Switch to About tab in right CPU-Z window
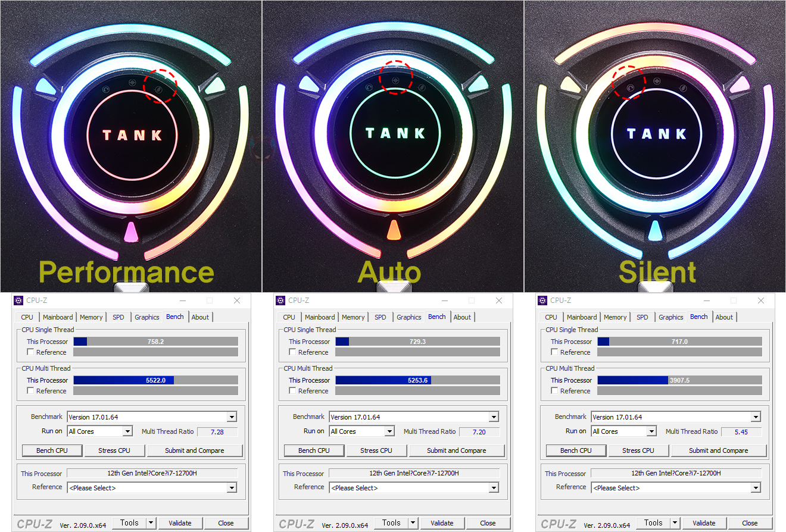The height and width of the screenshot is (532, 786). tap(724, 317)
